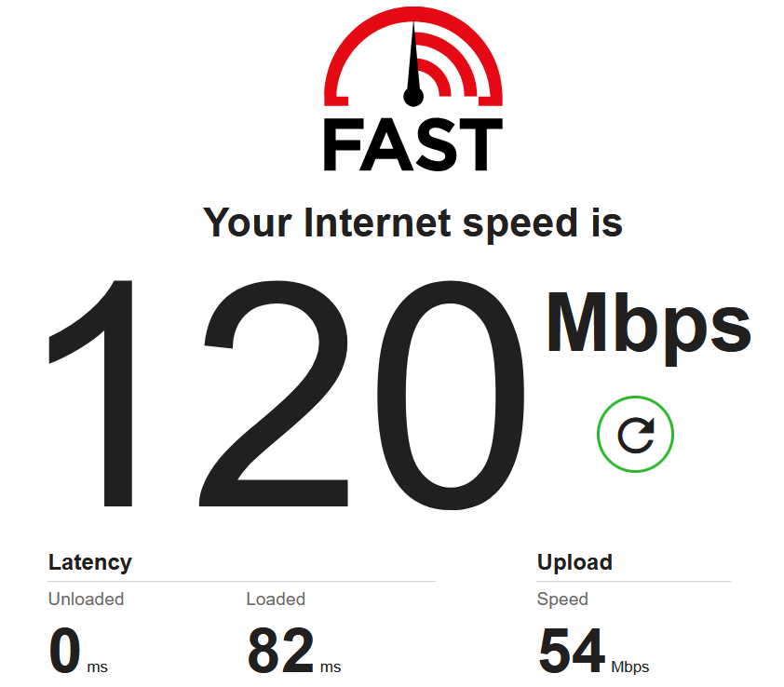The width and height of the screenshot is (784, 687).
Task: Click the ms unit beside 0
Action: [98, 667]
